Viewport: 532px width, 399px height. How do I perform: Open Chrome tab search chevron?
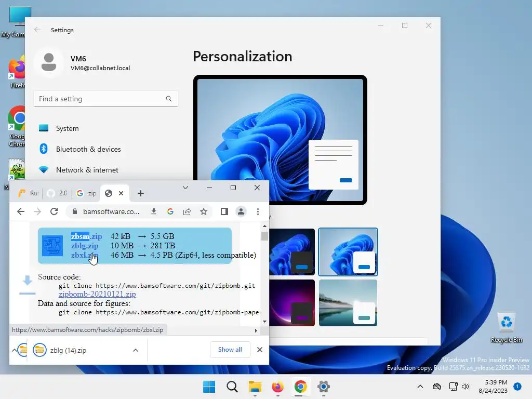(185, 188)
